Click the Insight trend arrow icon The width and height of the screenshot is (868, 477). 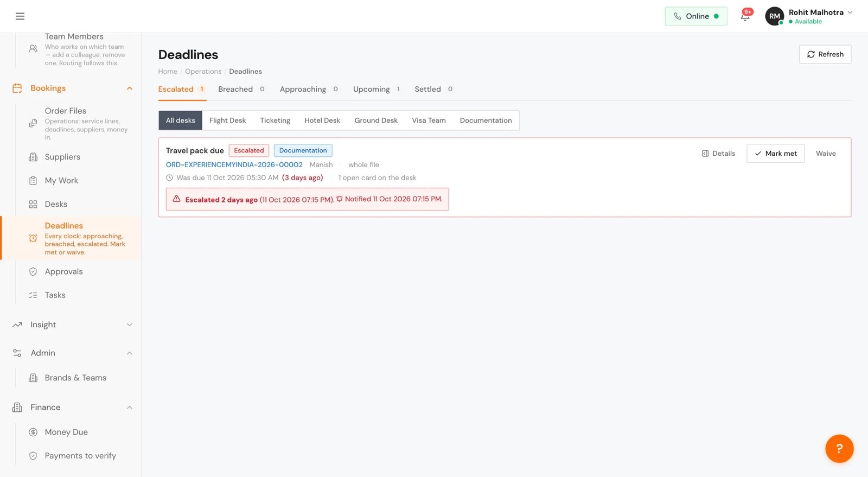coord(17,325)
